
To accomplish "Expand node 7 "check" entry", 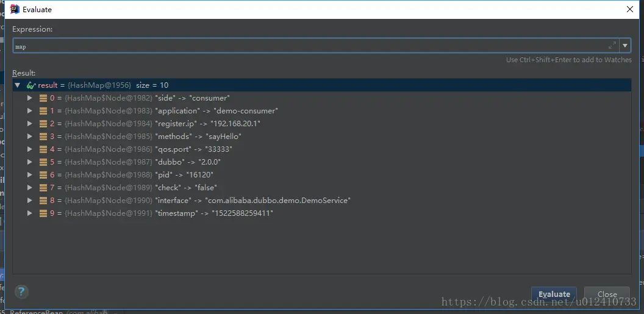I will [x=29, y=188].
